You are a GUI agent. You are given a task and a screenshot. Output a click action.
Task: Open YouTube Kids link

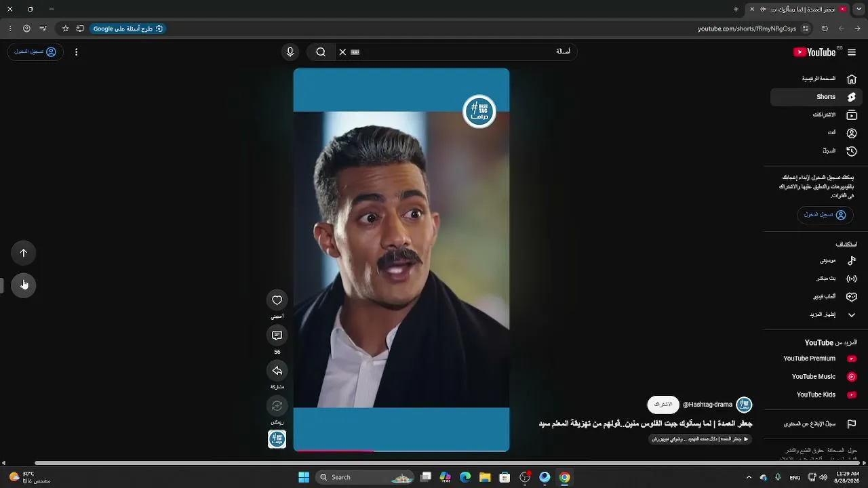(816, 394)
